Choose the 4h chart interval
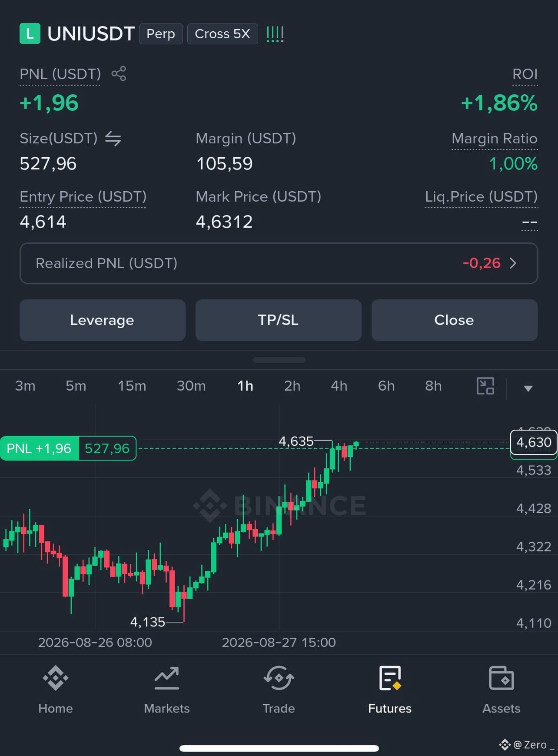The height and width of the screenshot is (756, 558). (x=339, y=386)
